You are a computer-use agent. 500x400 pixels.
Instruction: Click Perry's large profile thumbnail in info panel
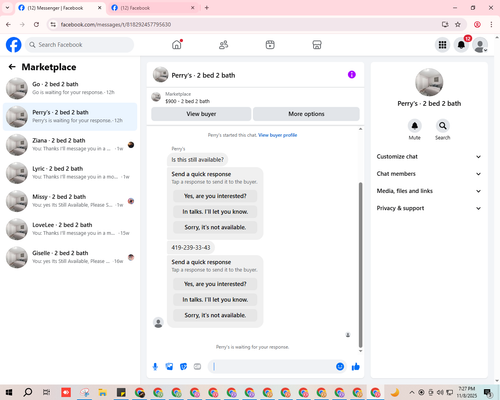pos(429,82)
